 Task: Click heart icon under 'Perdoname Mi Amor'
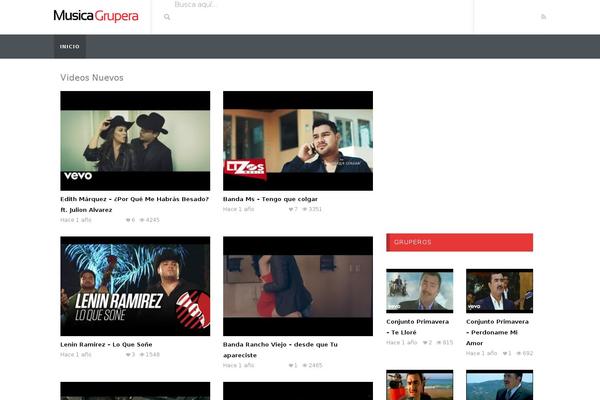pyautogui.click(x=505, y=353)
